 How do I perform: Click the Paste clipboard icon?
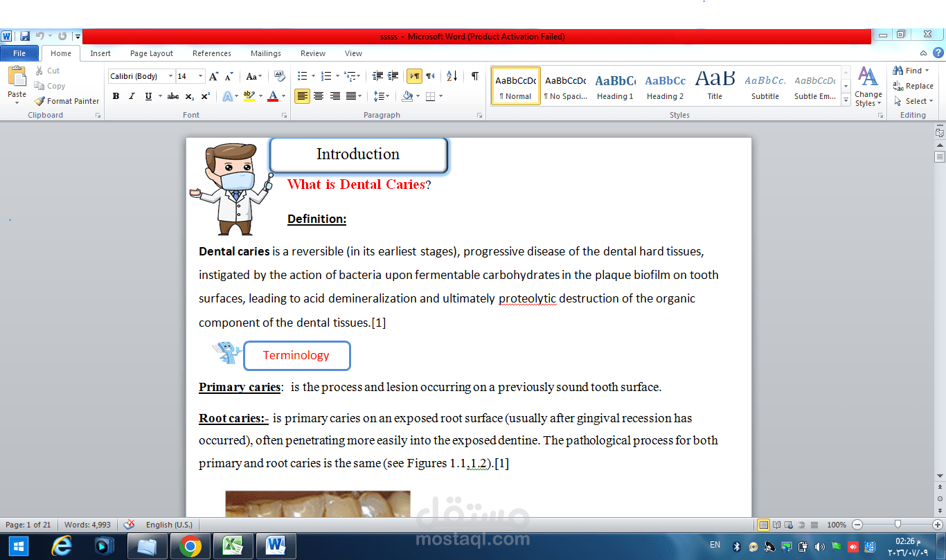17,76
